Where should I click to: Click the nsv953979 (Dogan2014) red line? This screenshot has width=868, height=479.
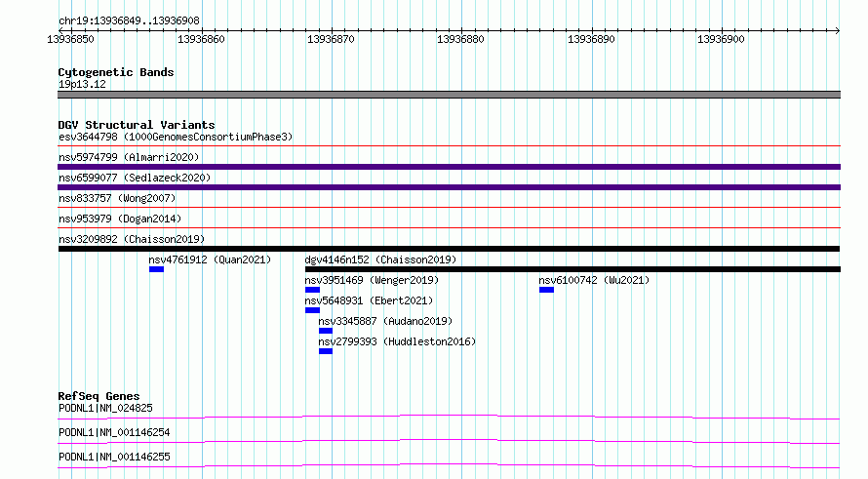coord(449,228)
